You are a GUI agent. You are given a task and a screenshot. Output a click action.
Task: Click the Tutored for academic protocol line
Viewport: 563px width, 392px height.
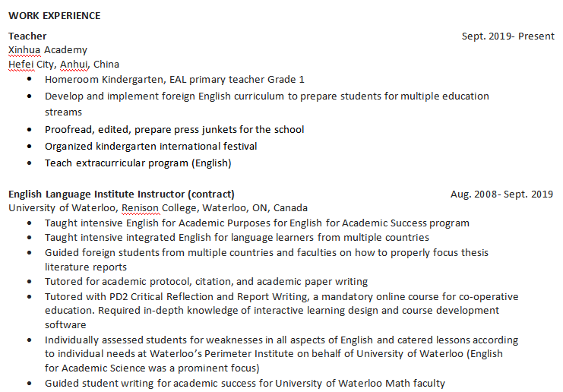point(206,281)
